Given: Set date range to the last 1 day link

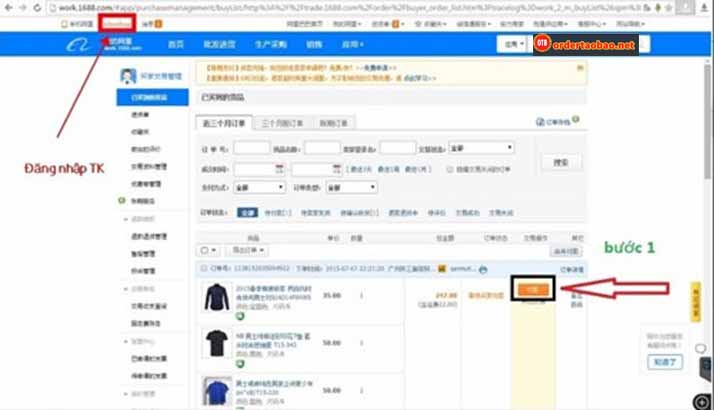Looking at the screenshot, I should pyautogui.click(x=359, y=169).
